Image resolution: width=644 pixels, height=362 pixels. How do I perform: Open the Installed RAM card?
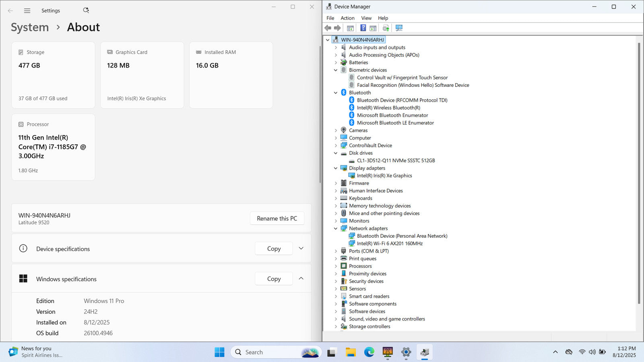click(x=231, y=75)
